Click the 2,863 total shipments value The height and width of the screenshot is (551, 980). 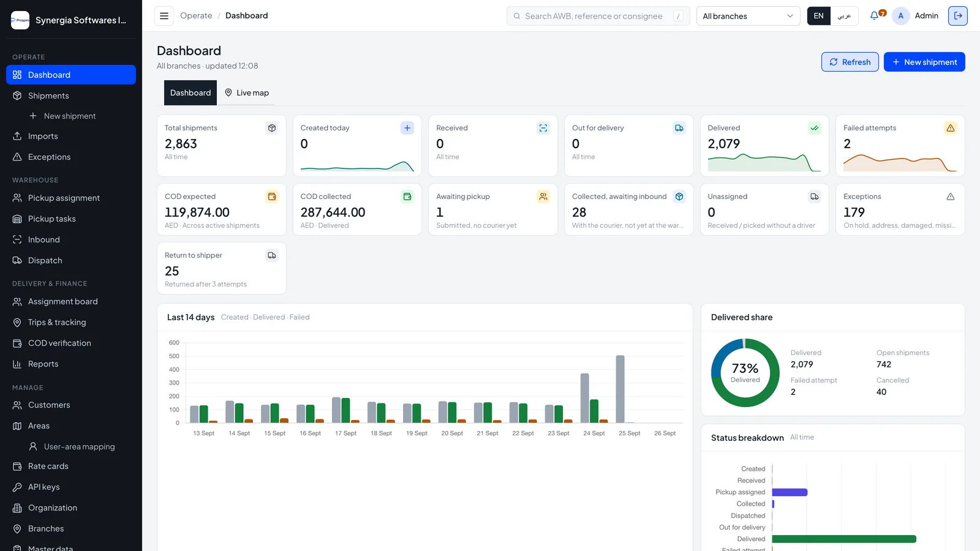pos(181,144)
